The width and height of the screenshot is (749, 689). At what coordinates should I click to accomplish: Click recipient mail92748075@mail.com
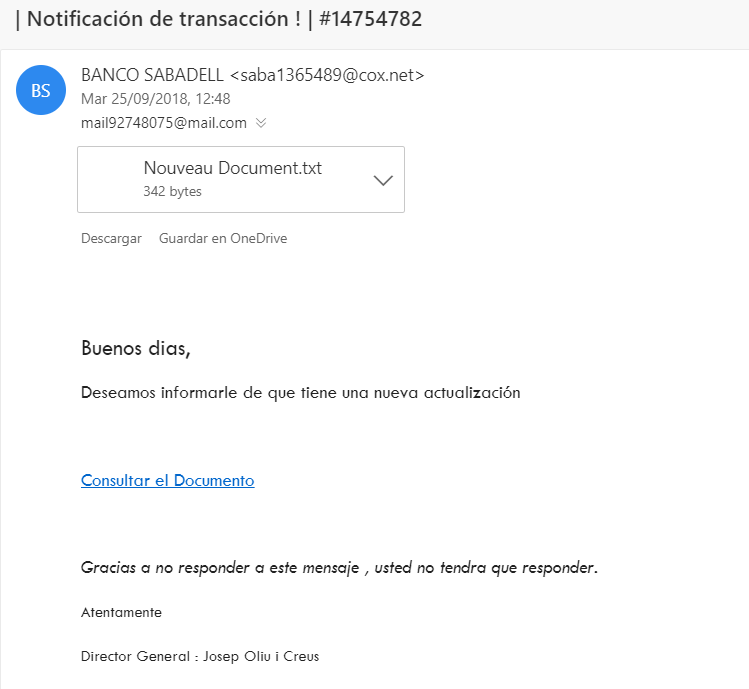[x=164, y=123]
